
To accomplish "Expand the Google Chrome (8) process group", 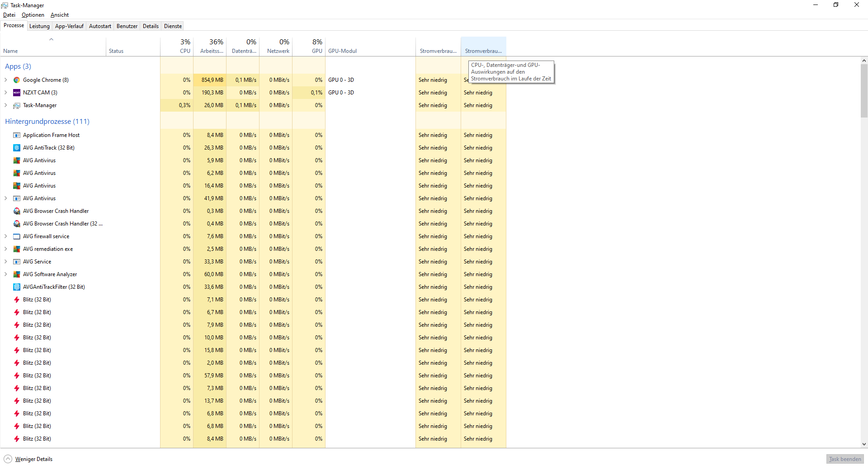I will 5,80.
